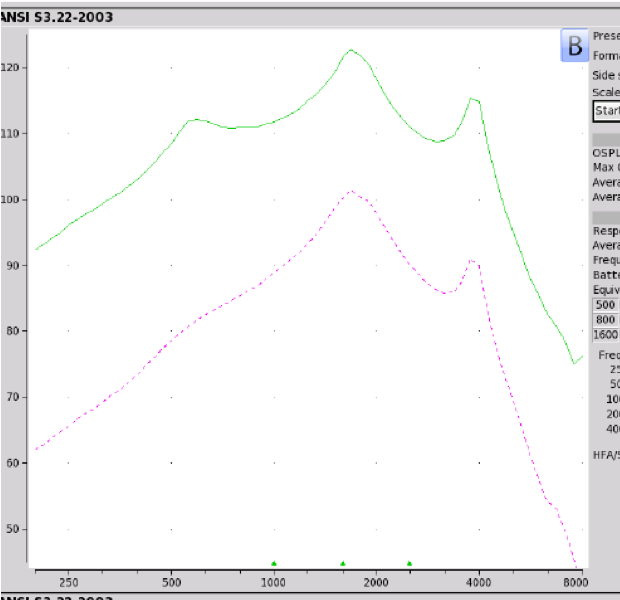The width and height of the screenshot is (620, 600).
Task: Select the 500 cell in the table
Action: [x=606, y=305]
